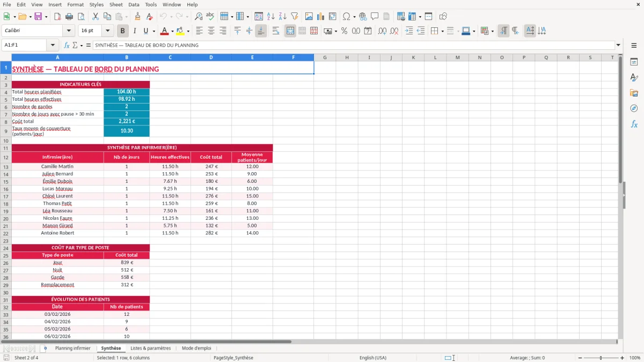Viewport: 644px width, 362px height.
Task: Open the Format menu
Action: (x=75, y=4)
